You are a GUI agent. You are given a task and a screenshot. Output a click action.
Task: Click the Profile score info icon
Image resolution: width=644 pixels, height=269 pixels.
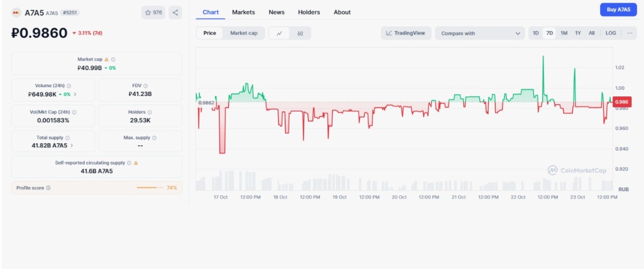click(x=48, y=188)
